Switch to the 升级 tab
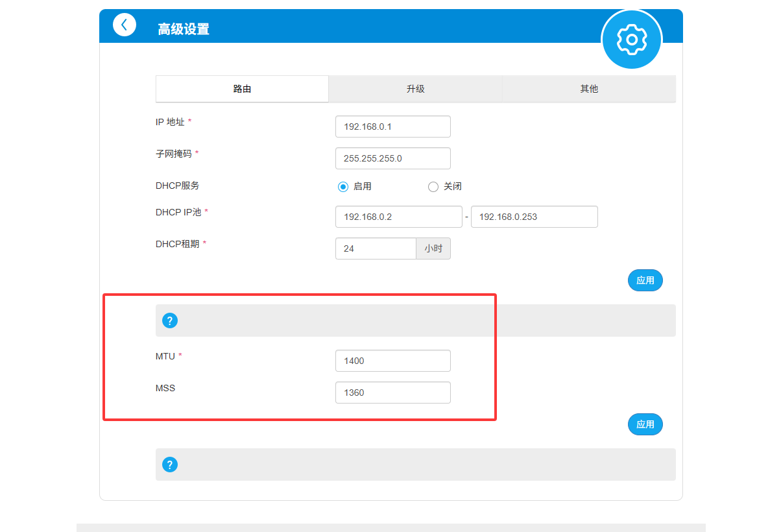The height and width of the screenshot is (532, 781). (415, 89)
